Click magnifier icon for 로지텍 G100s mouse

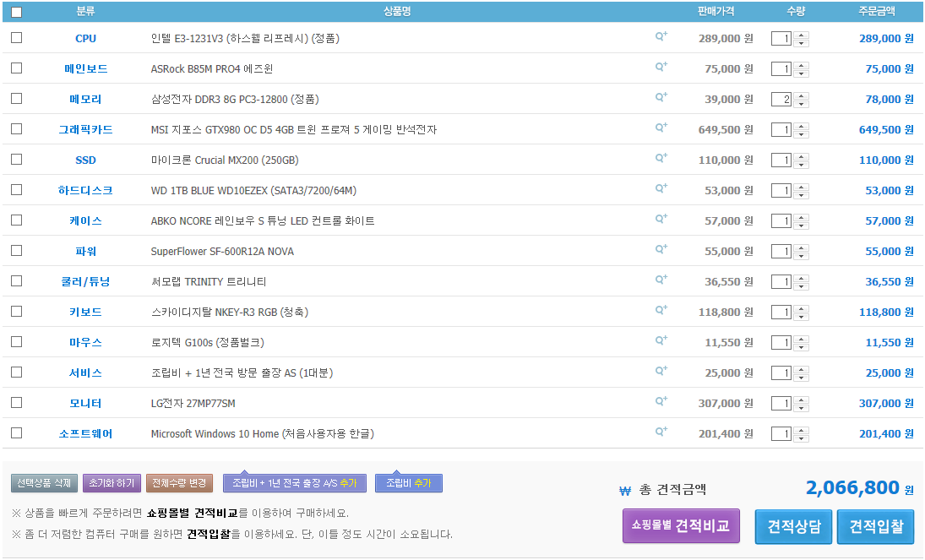pyautogui.click(x=661, y=340)
